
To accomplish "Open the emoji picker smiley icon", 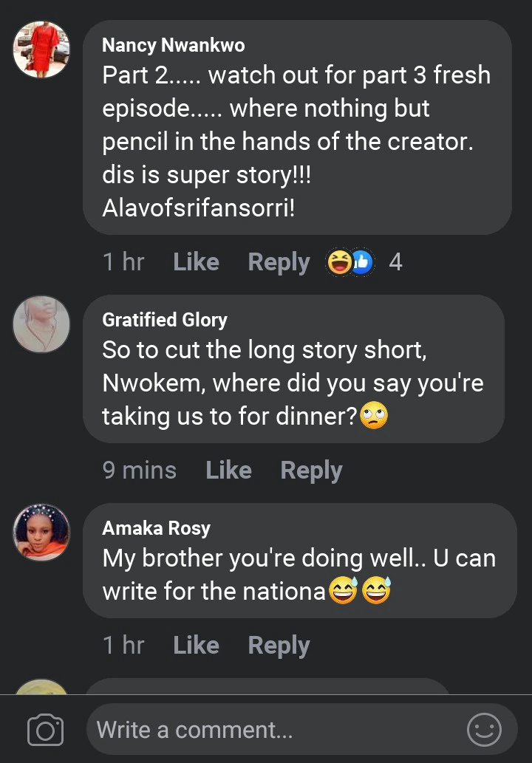I will [x=484, y=731].
